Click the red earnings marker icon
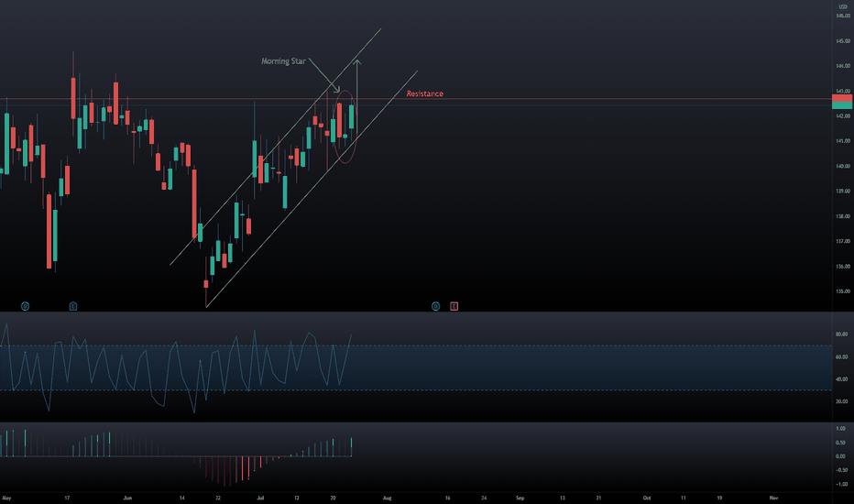 pyautogui.click(x=454, y=306)
